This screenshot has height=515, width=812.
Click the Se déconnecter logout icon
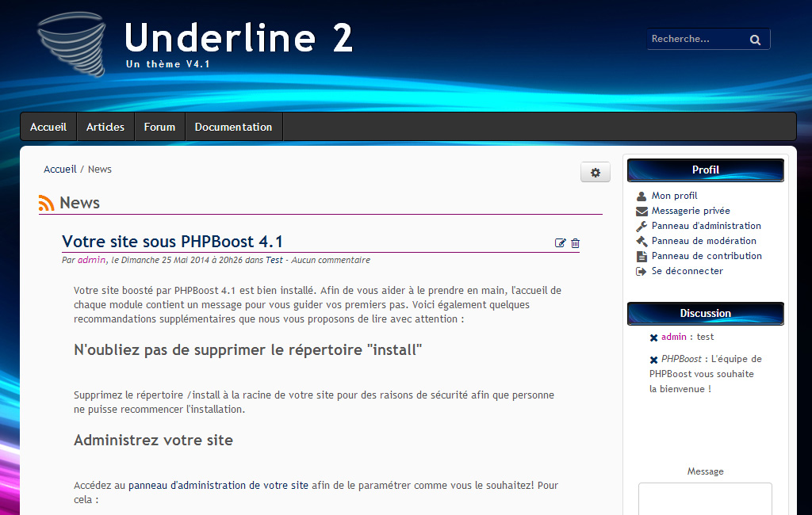click(x=642, y=271)
